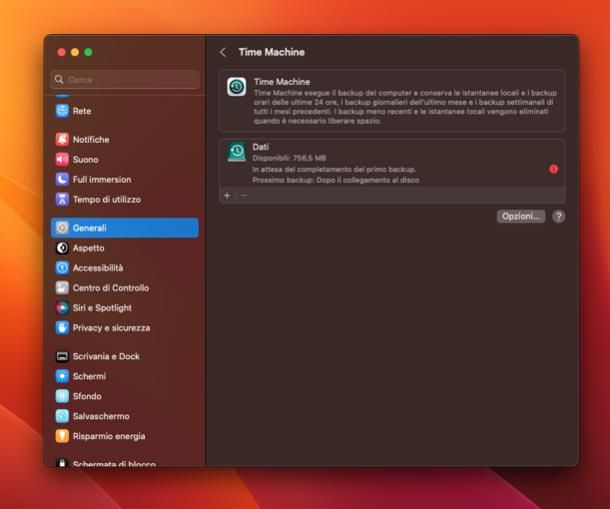
Task: Click 'In attesa del completamento del primo backup' text
Action: [x=334, y=169]
